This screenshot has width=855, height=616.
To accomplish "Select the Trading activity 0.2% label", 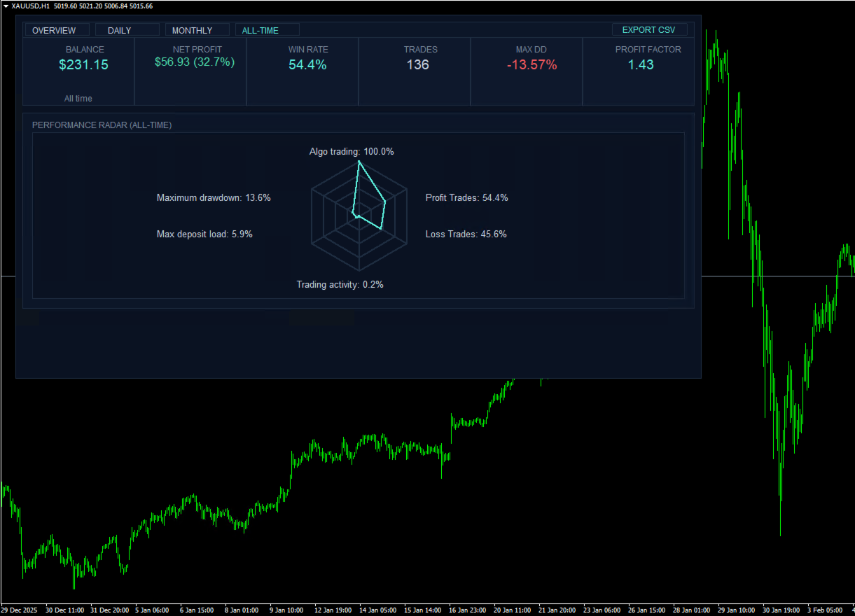I will coord(340,284).
